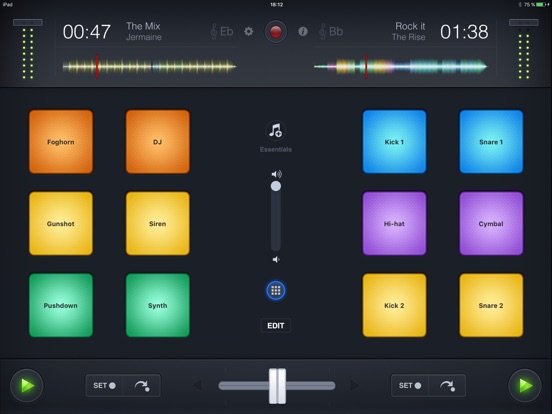Click the Jermaine artist name
The image size is (552, 414).
tap(144, 37)
